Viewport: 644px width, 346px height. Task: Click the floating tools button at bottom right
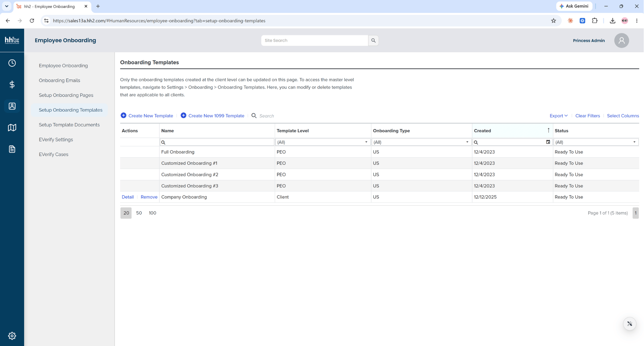[x=630, y=323]
